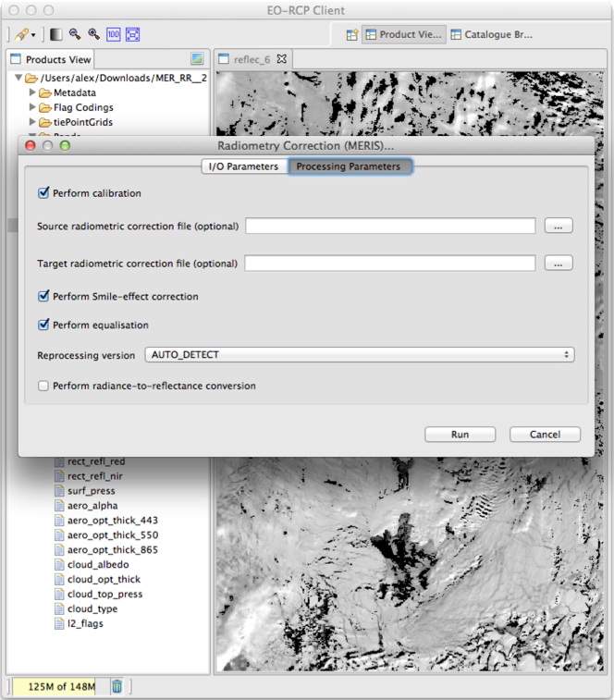Run garbage collector via trash icon
Viewport: 614px width, 700px height.
click(117, 685)
